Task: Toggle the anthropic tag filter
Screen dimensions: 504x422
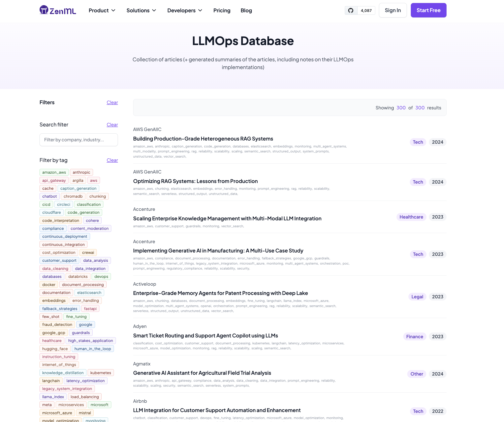Action: point(81,172)
